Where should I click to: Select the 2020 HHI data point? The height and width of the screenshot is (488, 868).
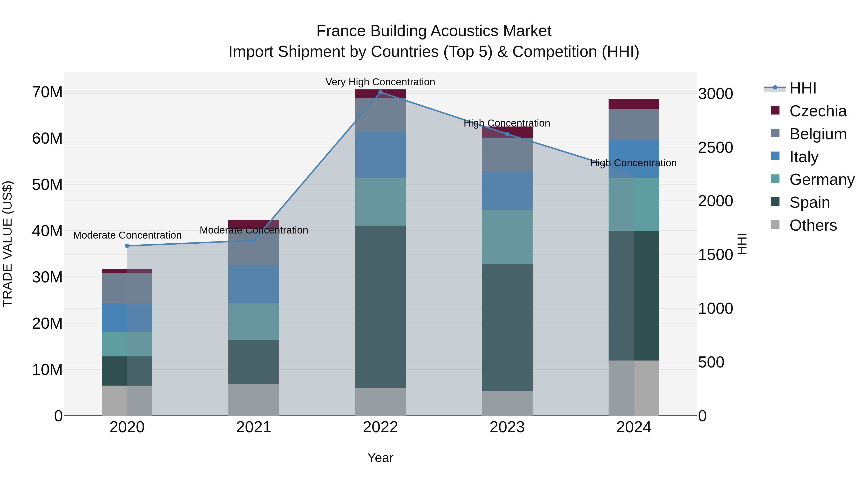coord(127,246)
